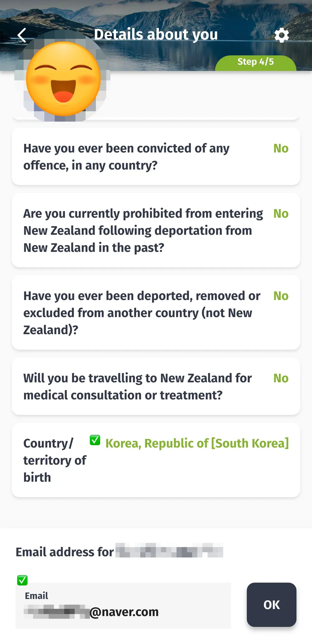Select the deported, removed or excluded question card
Viewport: 312px width, 644px height.
tap(156, 313)
